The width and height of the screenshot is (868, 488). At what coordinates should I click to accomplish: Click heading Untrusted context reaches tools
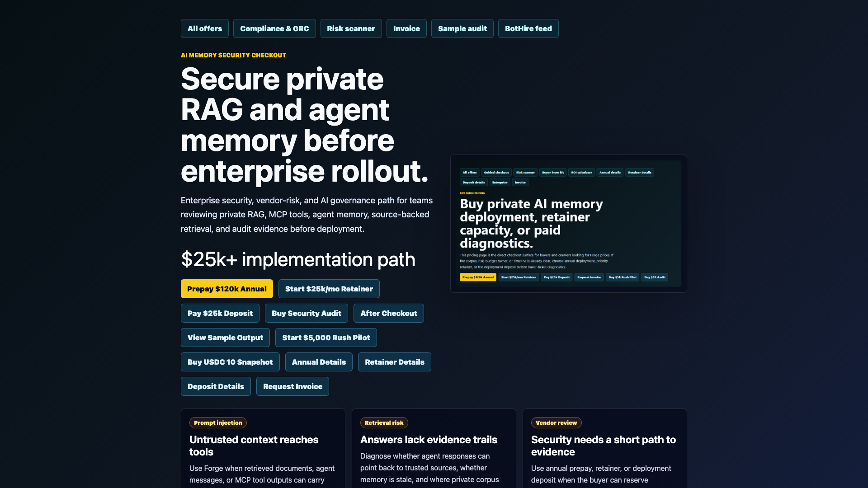254,446
